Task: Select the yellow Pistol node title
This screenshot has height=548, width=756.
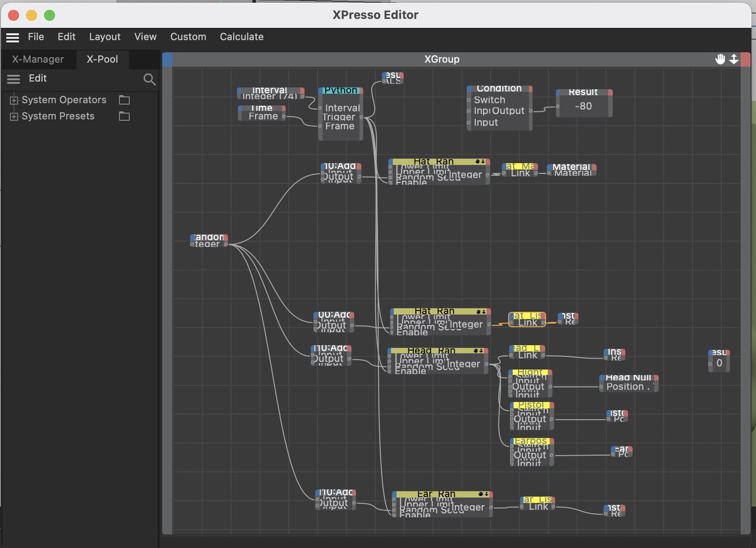Action: pyautogui.click(x=532, y=405)
